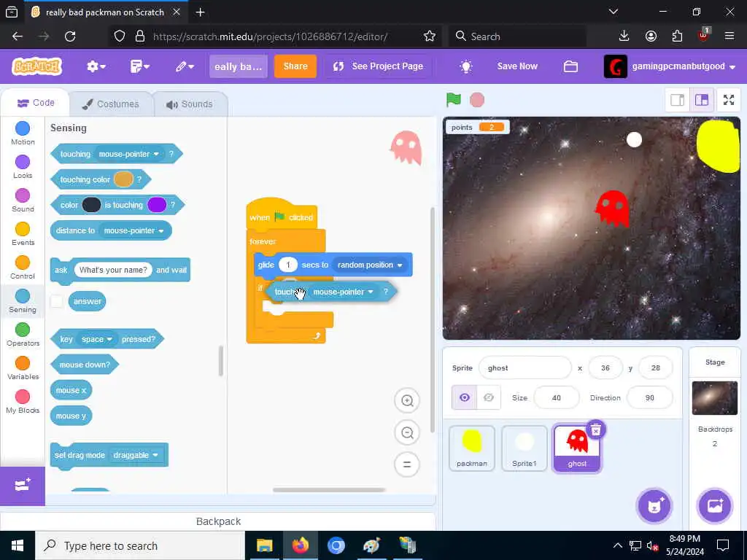Show the sprite with the eye icon
The image size is (747, 560).
[465, 397]
